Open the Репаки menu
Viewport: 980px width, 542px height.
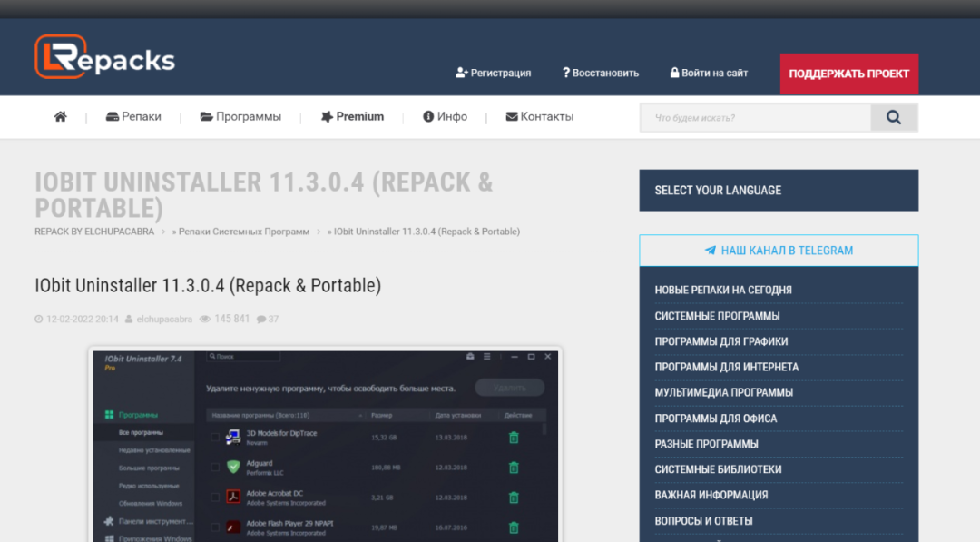click(133, 117)
